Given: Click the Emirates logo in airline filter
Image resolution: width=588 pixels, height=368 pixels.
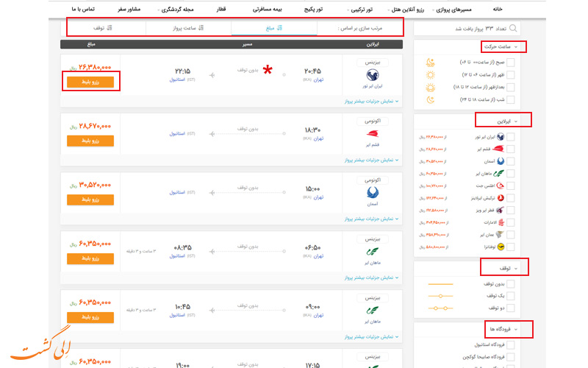Looking at the screenshot, I should click(501, 222).
